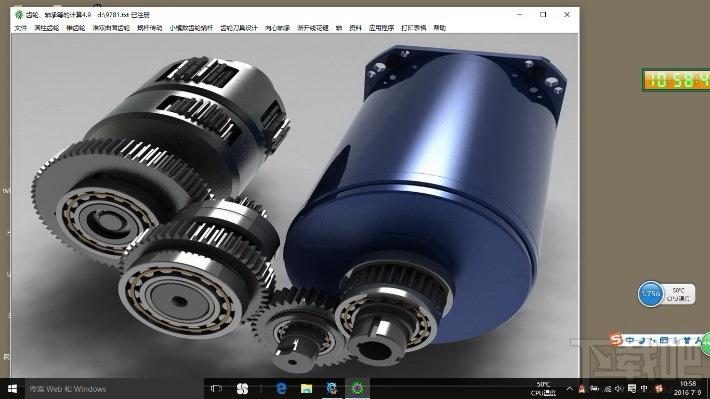
Task: Click the gear calculator taskbar icon
Action: (x=358, y=389)
